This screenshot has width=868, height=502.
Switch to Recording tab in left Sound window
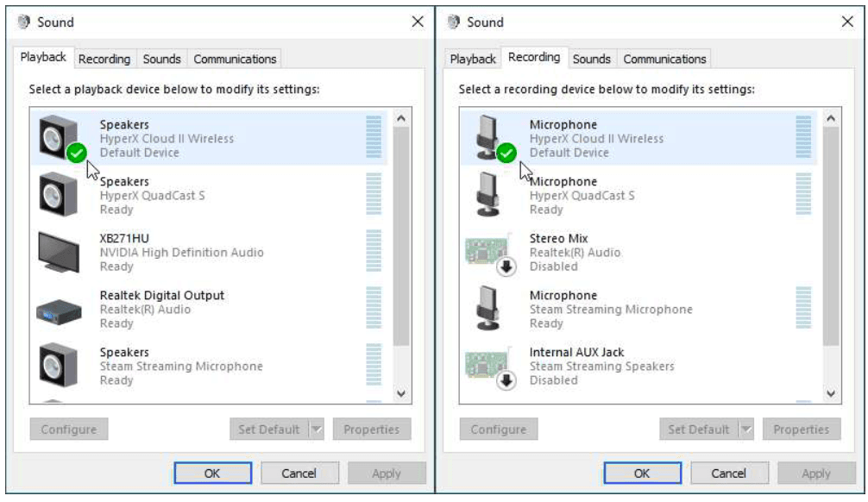click(104, 60)
